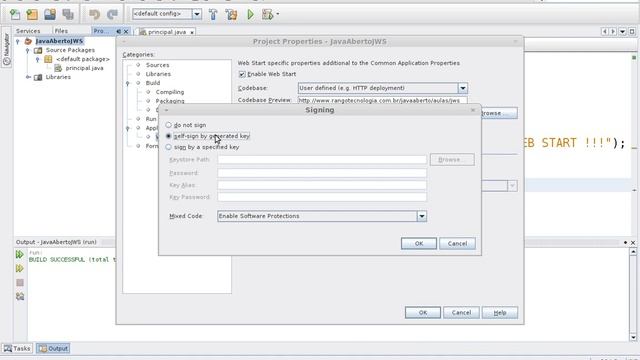This screenshot has width=640, height=360.
Task: Click Cancel in Project Properties dialog
Action: tap(461, 313)
